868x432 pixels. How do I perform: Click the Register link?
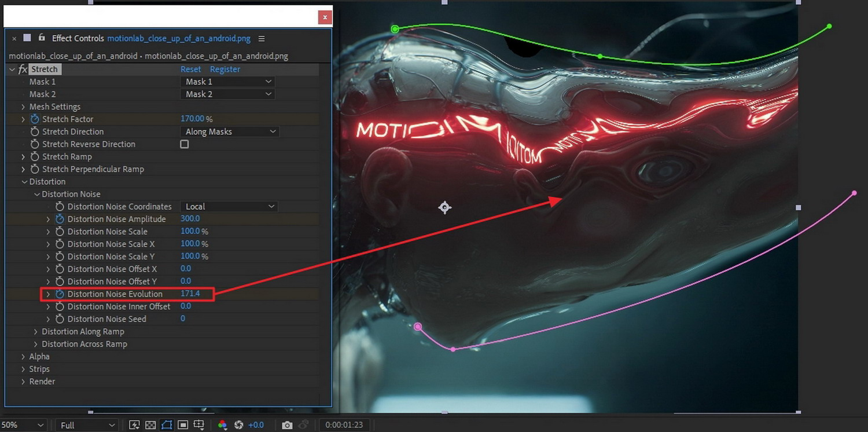(225, 69)
